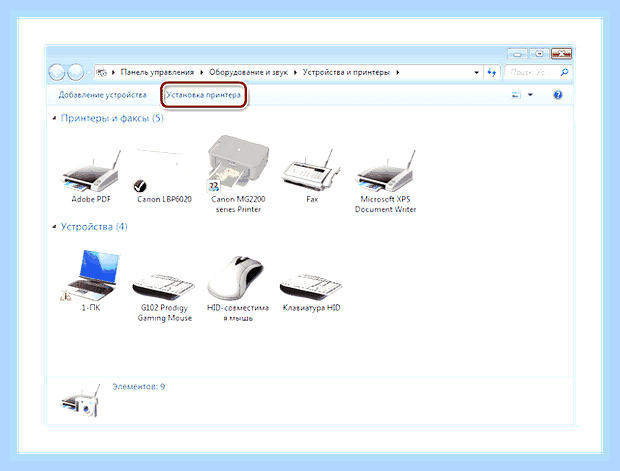Select Canon MG2200 series Printer icon
The image size is (620, 471).
[238, 164]
